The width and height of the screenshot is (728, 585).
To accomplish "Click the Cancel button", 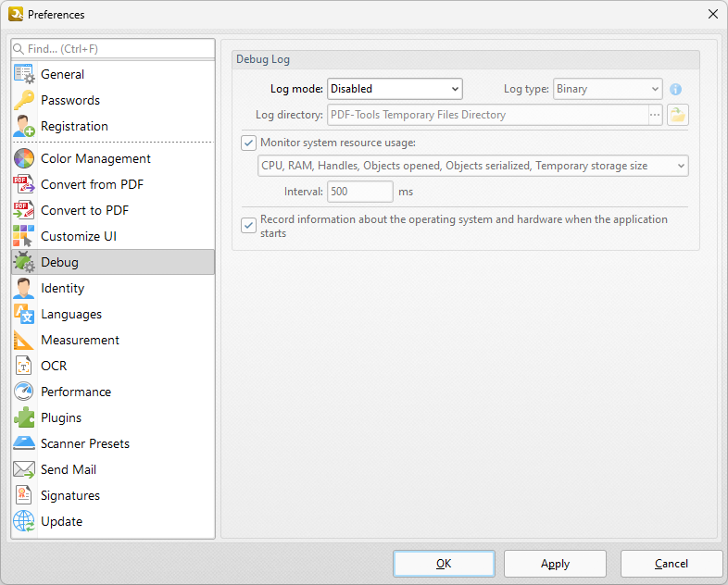I will (672, 564).
